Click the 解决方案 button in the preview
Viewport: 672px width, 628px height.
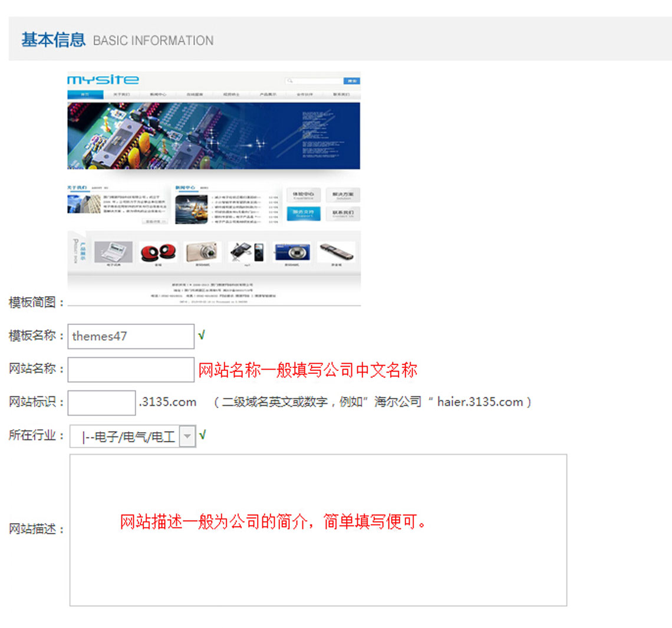tap(342, 195)
